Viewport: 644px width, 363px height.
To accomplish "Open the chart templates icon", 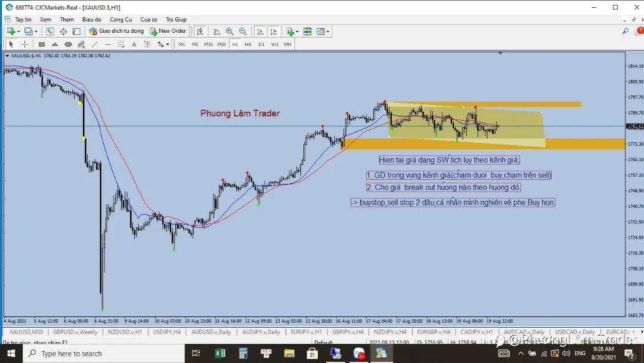I will click(x=320, y=31).
